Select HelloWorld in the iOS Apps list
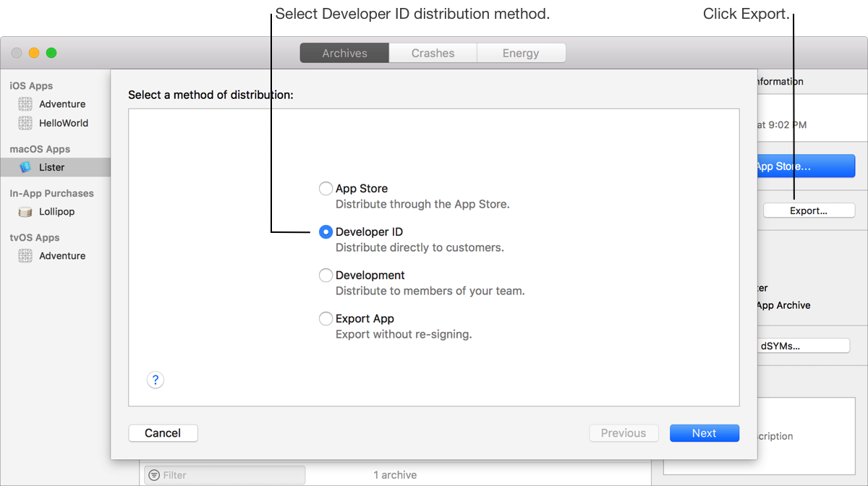Screen dimensions: 868x486 pos(64,123)
